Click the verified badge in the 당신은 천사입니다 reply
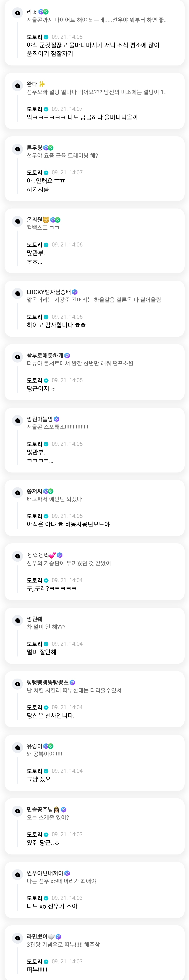The width and height of the screenshot is (189, 980). pos(46,707)
